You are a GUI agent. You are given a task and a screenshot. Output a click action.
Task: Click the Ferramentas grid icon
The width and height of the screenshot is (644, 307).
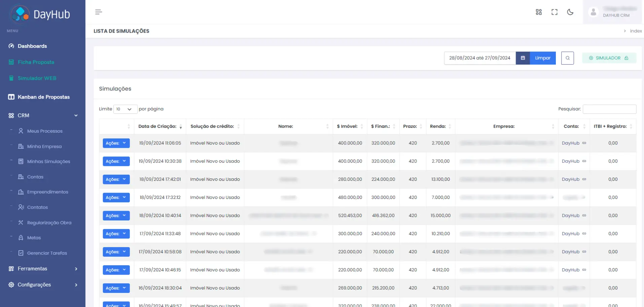(x=11, y=269)
